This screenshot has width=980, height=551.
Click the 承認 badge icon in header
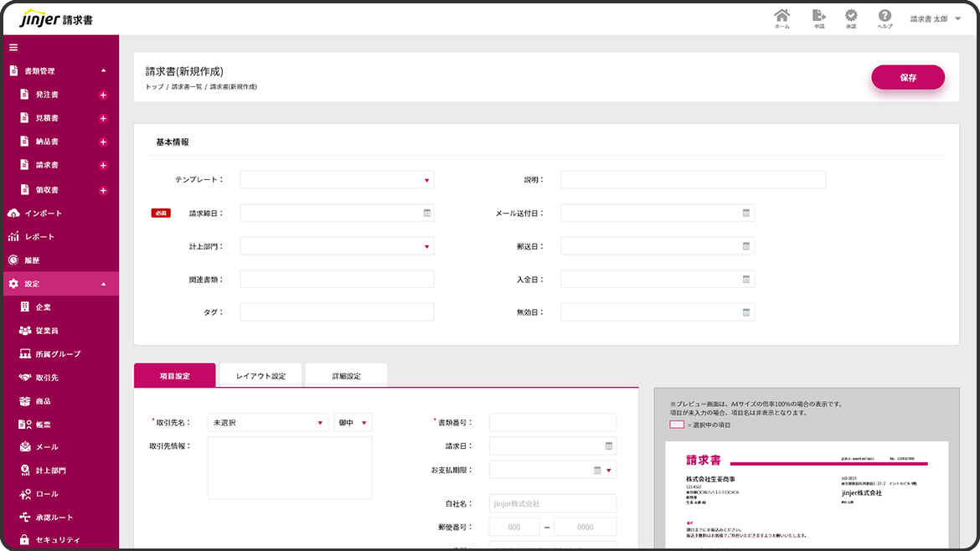851,17
